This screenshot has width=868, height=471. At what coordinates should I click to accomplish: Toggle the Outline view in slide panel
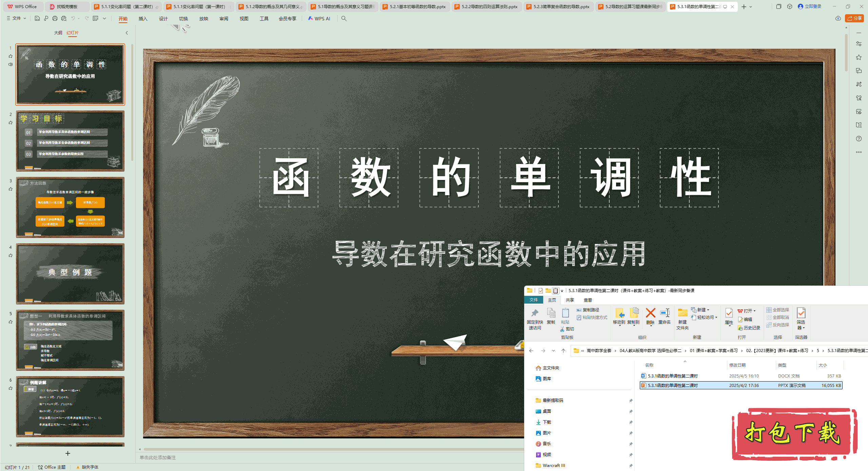tap(58, 33)
